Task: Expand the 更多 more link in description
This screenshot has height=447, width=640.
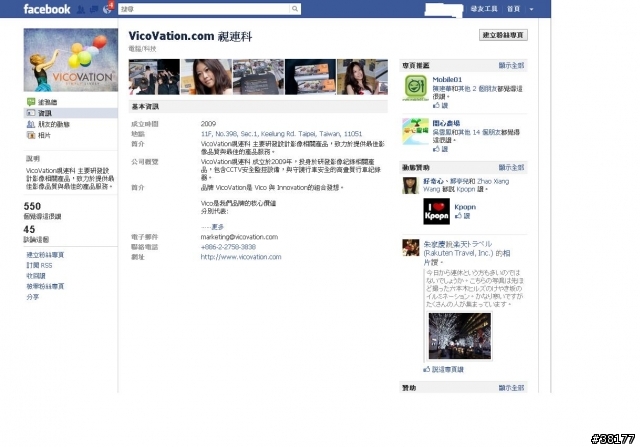Action: [x=217, y=227]
